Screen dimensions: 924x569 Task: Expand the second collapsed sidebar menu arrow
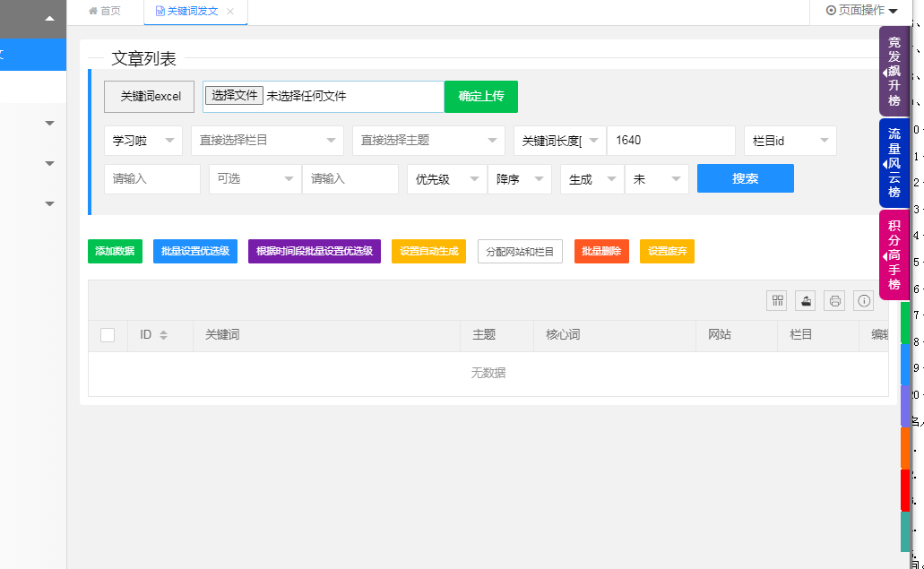pos(50,163)
